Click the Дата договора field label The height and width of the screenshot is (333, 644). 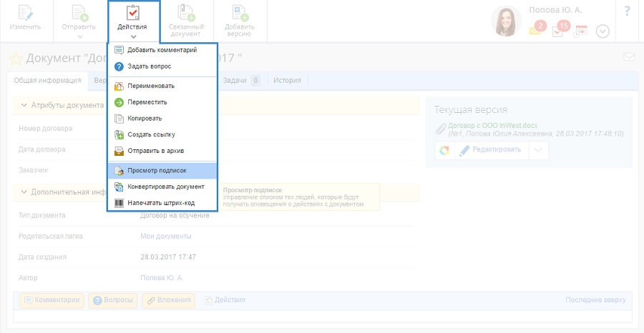click(x=42, y=149)
